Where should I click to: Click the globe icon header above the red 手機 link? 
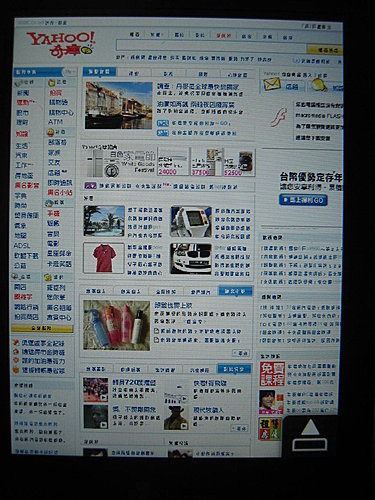pyautogui.click(x=49, y=203)
